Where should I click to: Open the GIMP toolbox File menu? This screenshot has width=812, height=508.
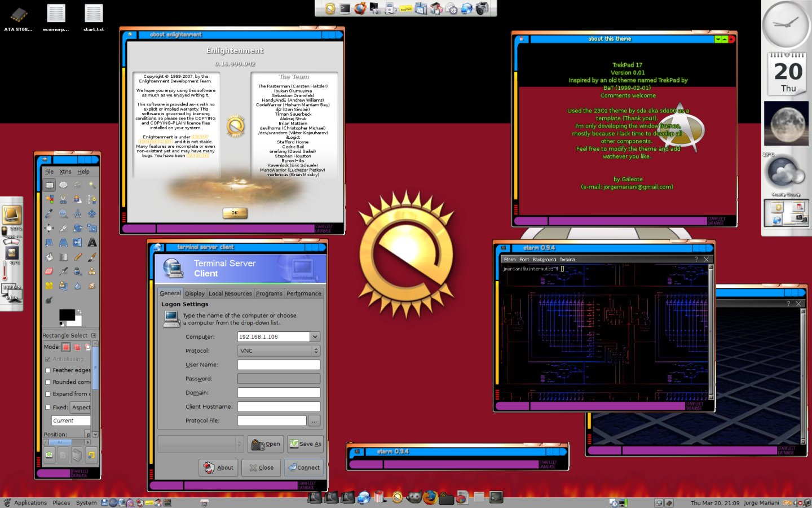(50, 172)
